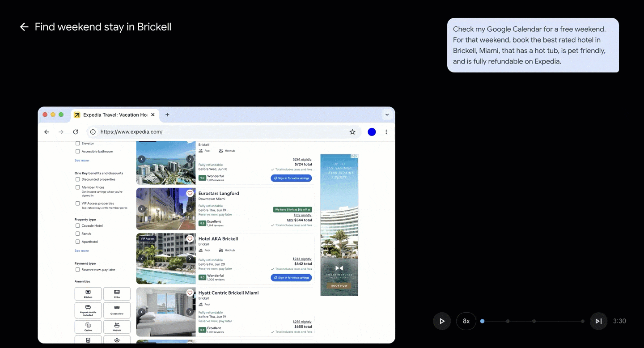
Task: Click the browser back arrow
Action: pyautogui.click(x=47, y=132)
